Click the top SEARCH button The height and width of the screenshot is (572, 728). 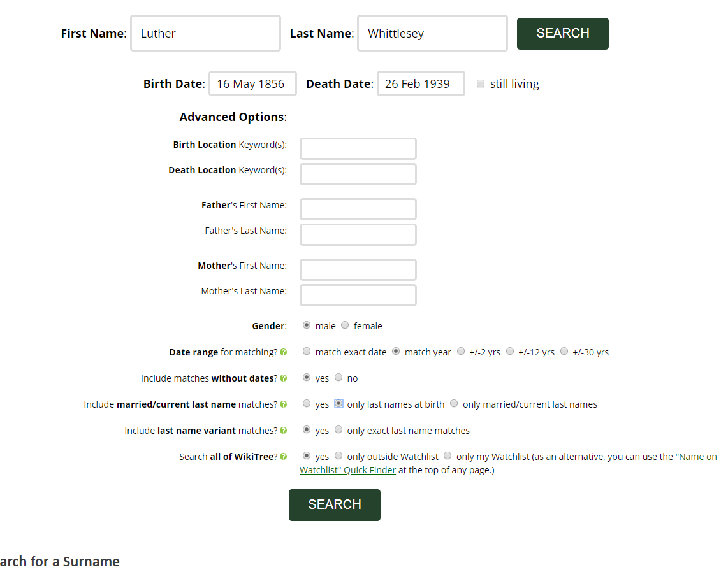click(563, 33)
